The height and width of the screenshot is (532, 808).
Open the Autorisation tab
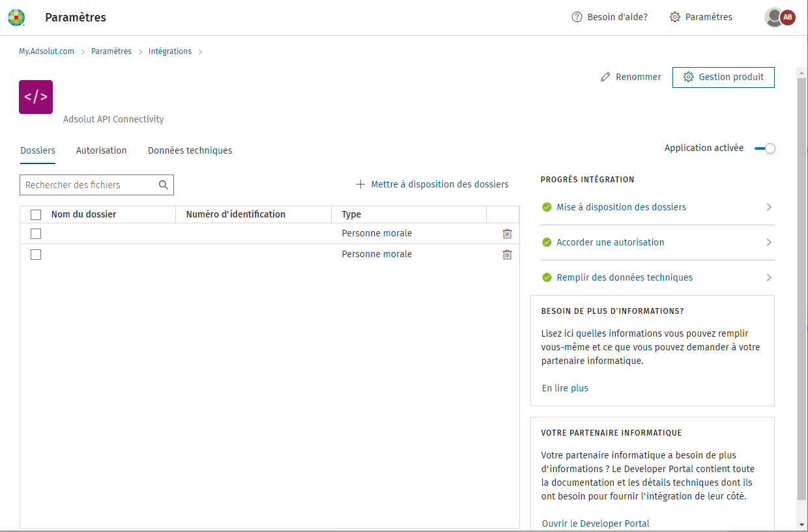102,150
